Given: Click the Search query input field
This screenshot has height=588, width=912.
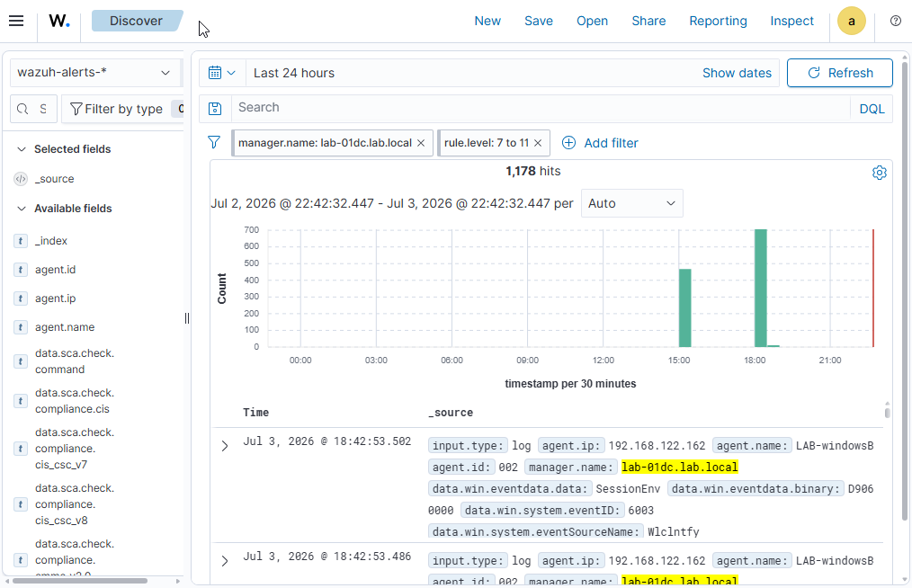Looking at the screenshot, I should [x=541, y=108].
